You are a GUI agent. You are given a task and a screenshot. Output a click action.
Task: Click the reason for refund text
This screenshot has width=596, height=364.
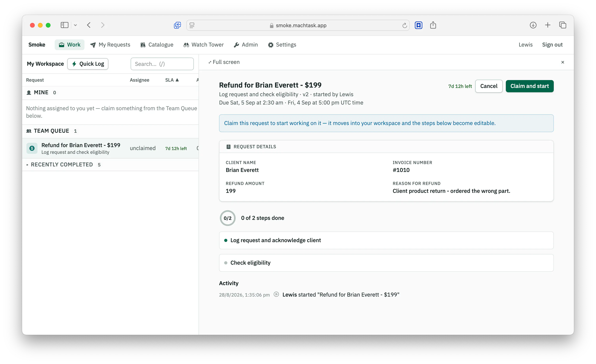tap(451, 191)
